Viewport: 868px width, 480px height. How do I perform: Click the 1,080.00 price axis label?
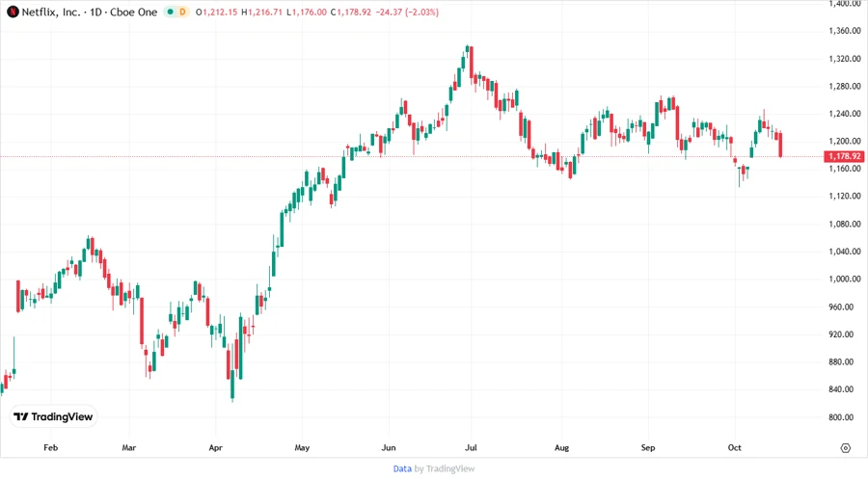click(x=845, y=224)
